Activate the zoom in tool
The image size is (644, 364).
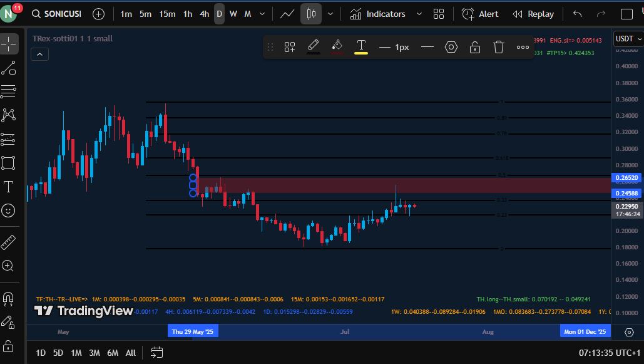[x=9, y=266]
